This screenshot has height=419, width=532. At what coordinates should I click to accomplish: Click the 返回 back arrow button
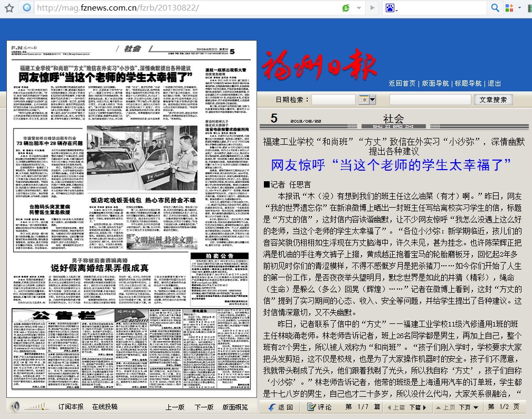click(280, 407)
